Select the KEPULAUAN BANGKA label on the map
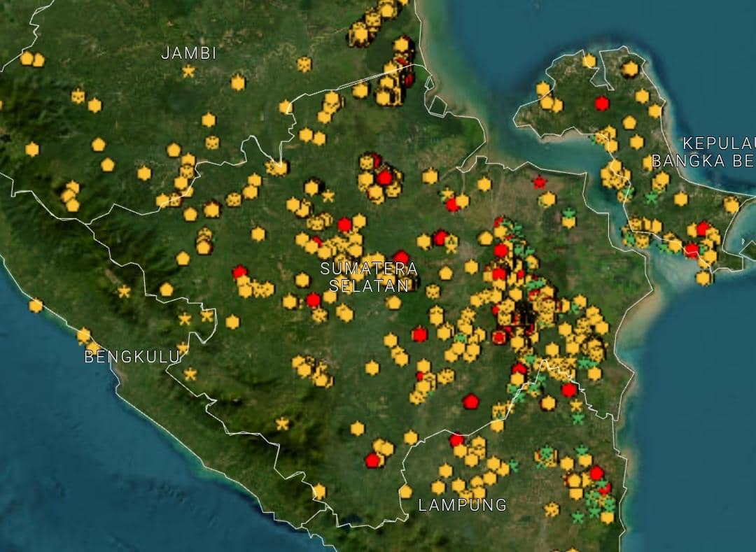 pyautogui.click(x=704, y=152)
